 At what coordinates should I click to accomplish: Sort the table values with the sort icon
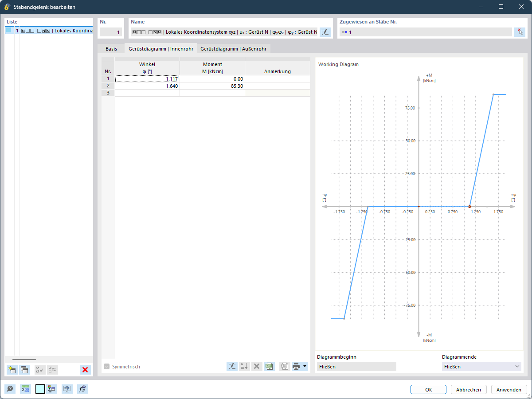(244, 366)
